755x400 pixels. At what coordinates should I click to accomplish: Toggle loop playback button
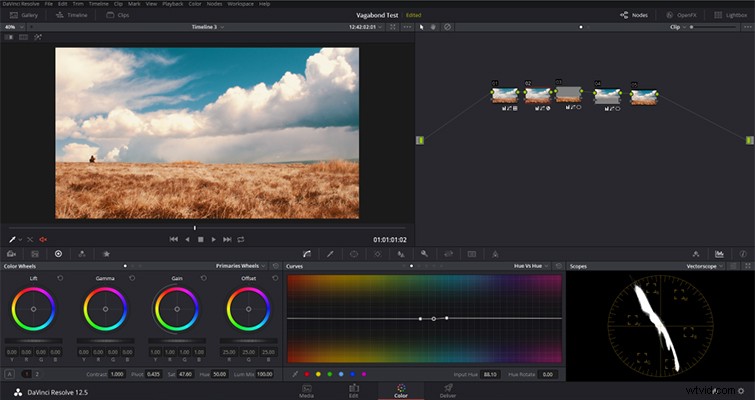point(241,239)
